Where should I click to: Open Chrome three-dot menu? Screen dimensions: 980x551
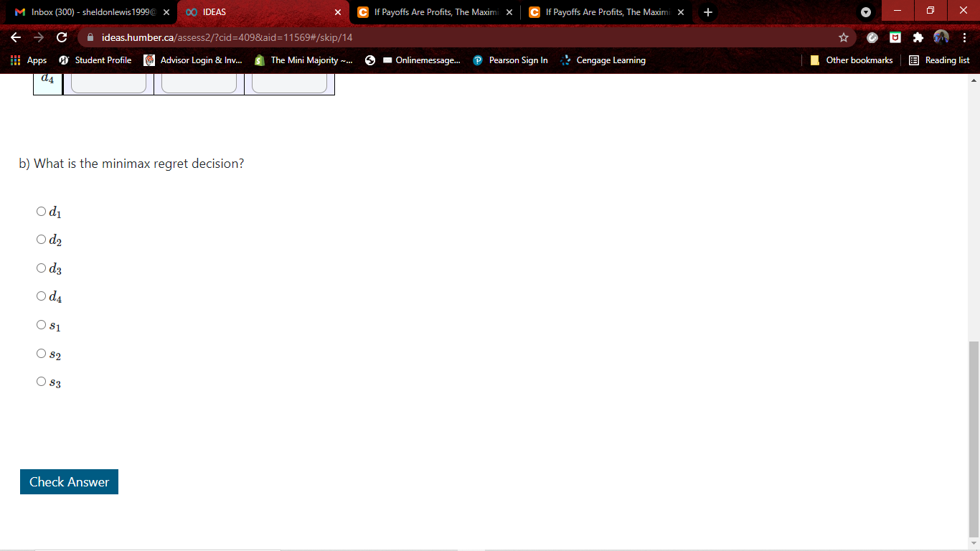click(965, 37)
